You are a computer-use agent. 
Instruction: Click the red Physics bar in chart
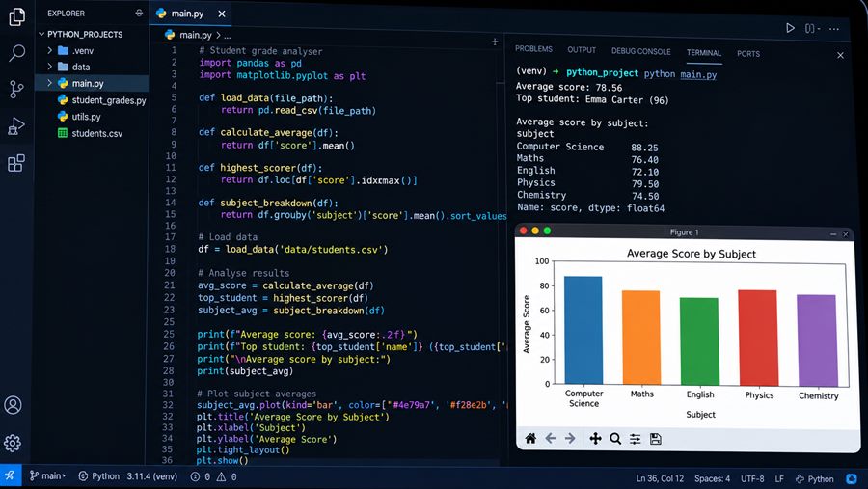click(758, 338)
